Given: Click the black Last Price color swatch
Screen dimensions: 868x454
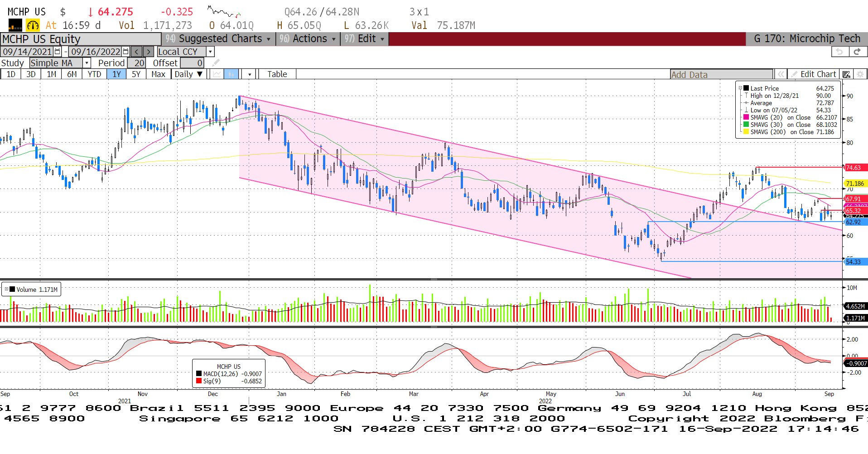Looking at the screenshot, I should click(x=746, y=88).
